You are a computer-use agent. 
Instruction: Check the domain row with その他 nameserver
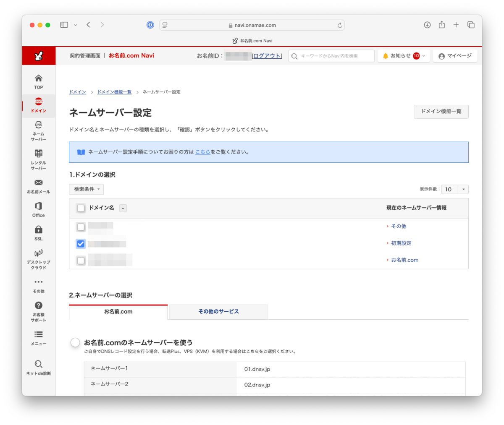point(81,227)
